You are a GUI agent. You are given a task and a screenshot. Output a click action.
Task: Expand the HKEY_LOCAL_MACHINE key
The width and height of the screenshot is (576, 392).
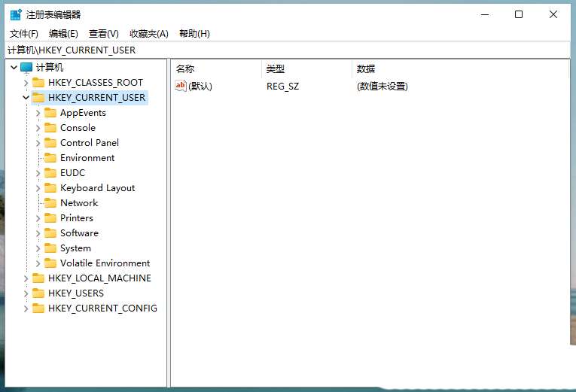[x=26, y=278]
